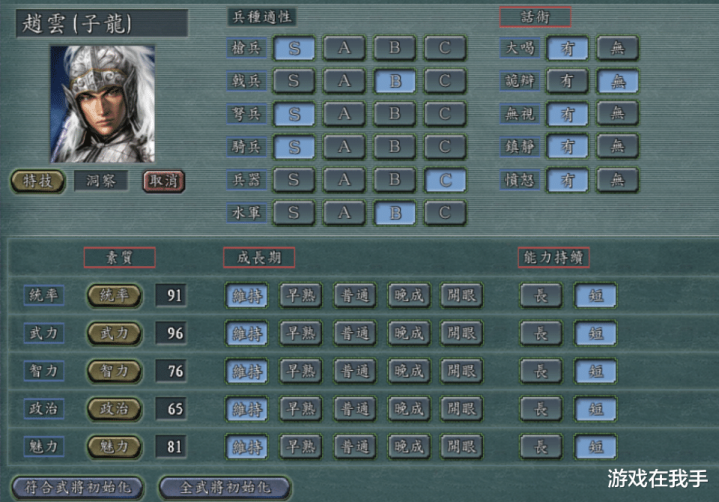
Task: Set 魅力 growth to 普通
Action: [x=354, y=447]
